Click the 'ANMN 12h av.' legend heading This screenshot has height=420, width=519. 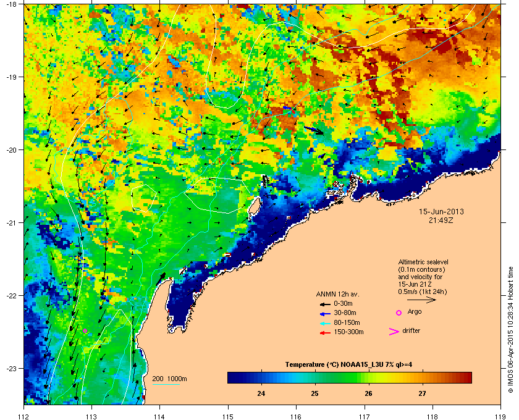point(337,294)
